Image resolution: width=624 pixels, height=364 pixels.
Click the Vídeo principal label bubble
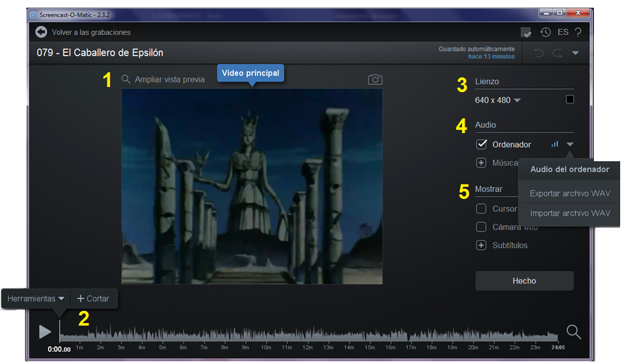click(x=251, y=73)
